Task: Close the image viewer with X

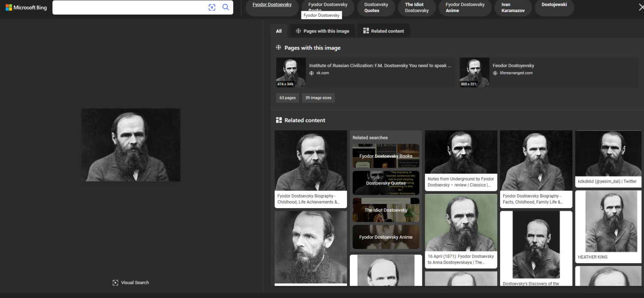Action: (641, 6)
